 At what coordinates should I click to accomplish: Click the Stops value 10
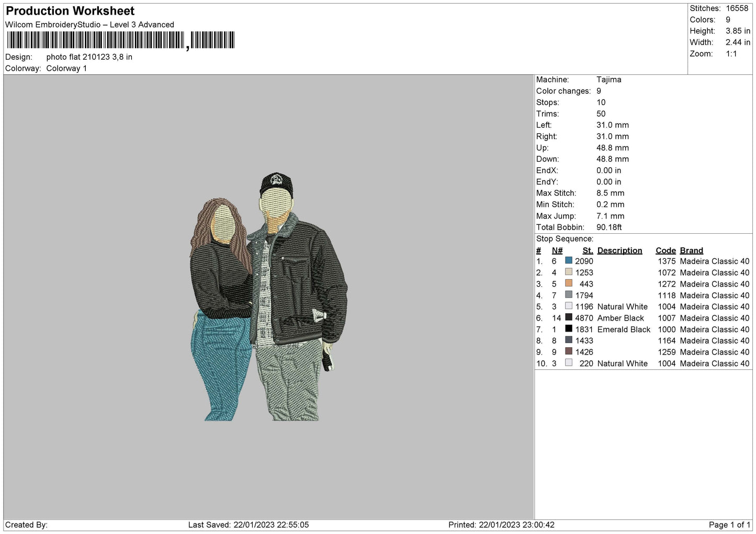coord(601,103)
